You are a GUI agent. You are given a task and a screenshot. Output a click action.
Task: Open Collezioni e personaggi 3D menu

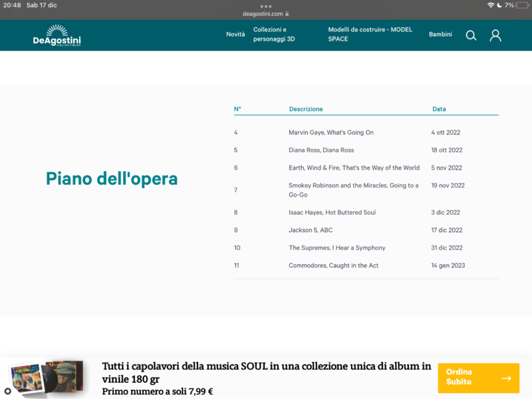click(274, 35)
